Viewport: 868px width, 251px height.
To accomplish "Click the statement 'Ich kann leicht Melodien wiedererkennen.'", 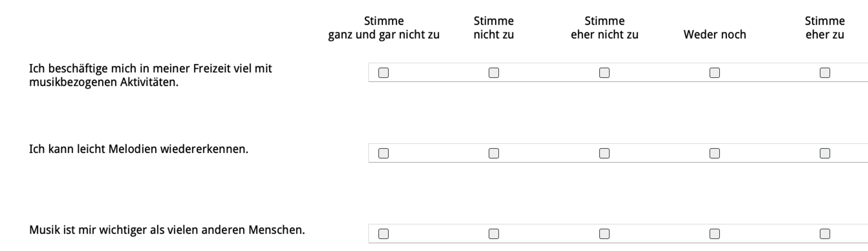I will (x=138, y=149).
